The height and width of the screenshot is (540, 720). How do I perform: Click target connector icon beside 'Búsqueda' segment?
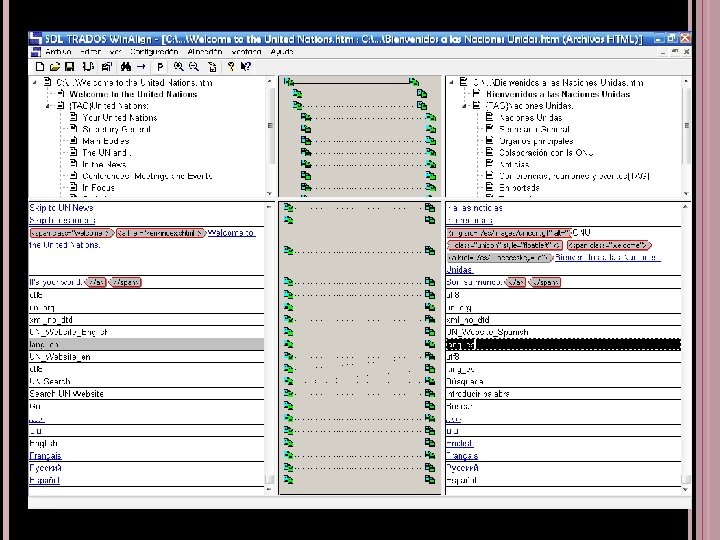coord(430,381)
